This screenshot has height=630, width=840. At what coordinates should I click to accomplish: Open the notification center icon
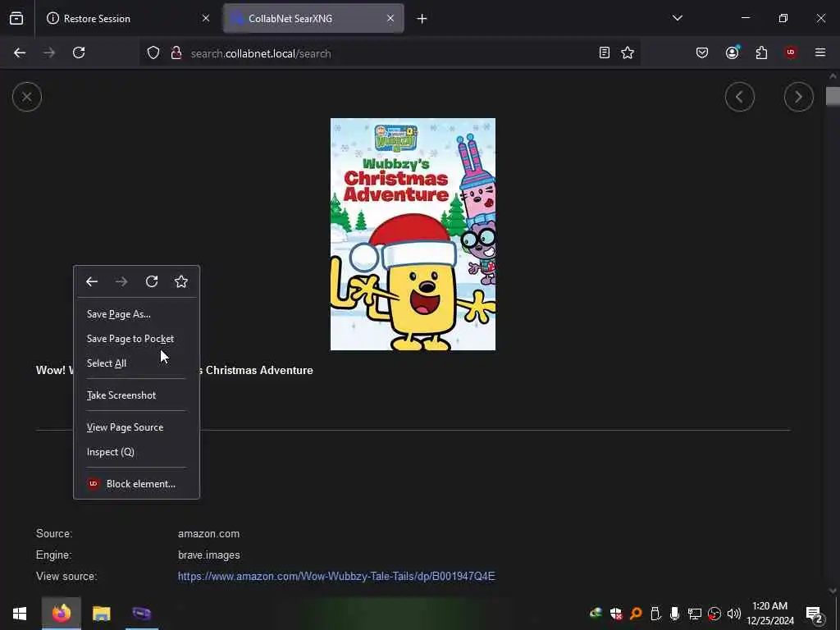click(814, 614)
